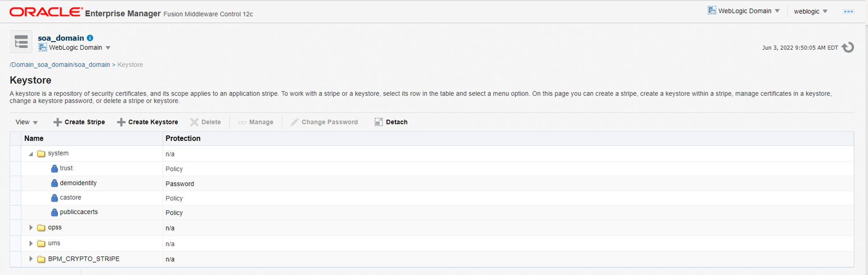Click the system stripe folder icon

(x=41, y=154)
